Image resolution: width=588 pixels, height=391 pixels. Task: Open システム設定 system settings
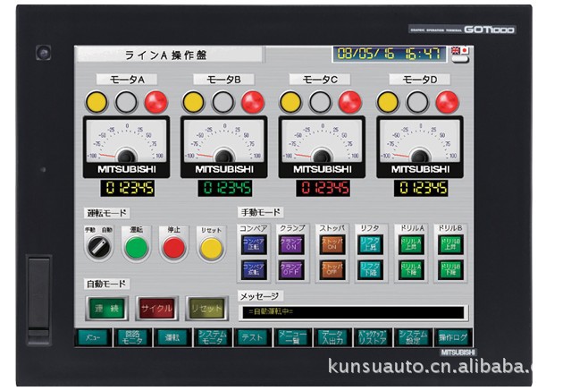413,337
